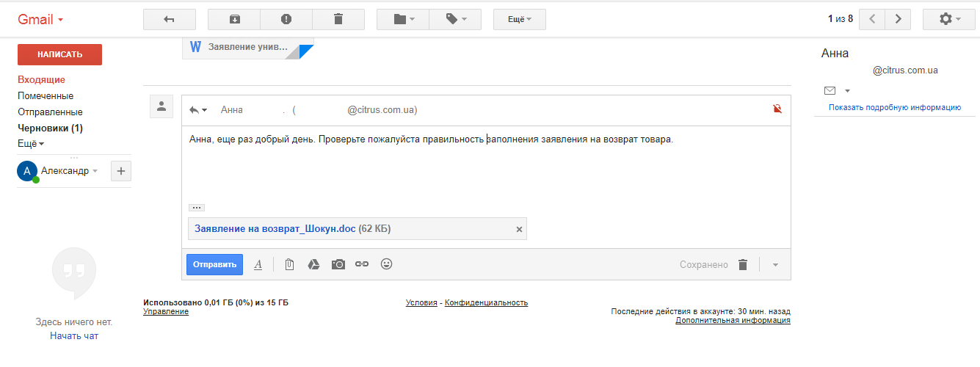Image resolution: width=980 pixels, height=367 pixels.
Task: Report message as spam
Action: coord(286,20)
